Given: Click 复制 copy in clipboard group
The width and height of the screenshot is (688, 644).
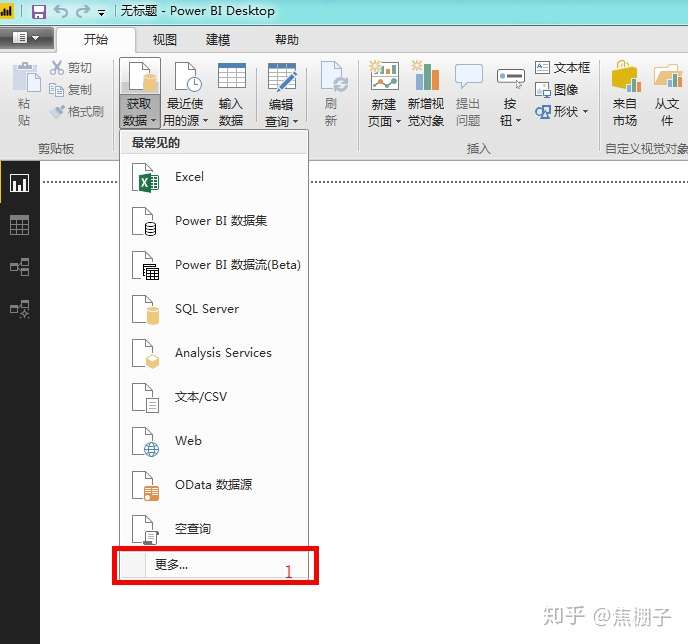Looking at the screenshot, I should (x=71, y=89).
